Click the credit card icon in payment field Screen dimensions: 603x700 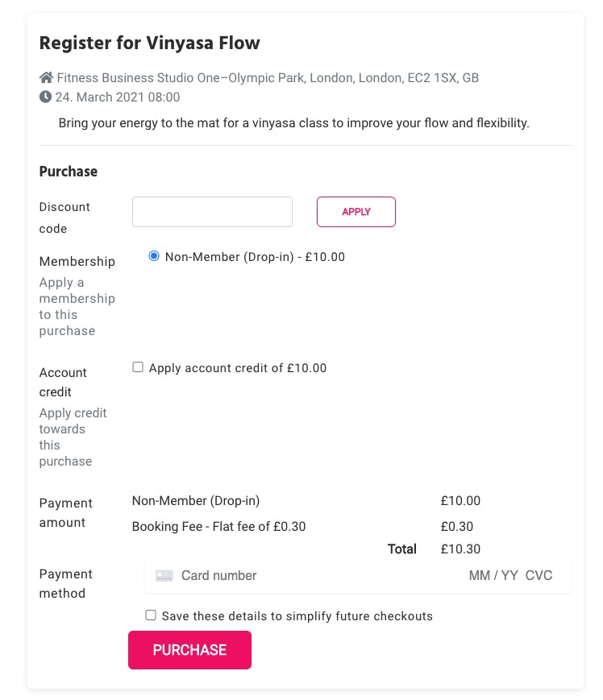click(x=164, y=575)
